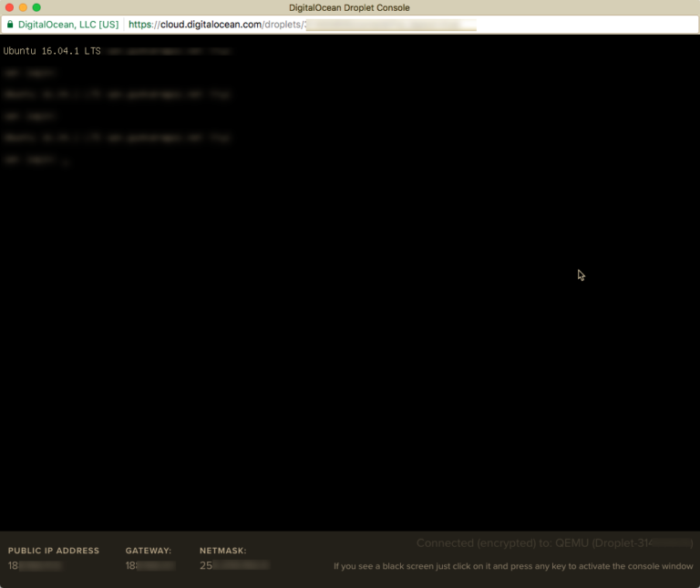Close the Droplet Console window
The width and height of the screenshot is (700, 588).
coord(9,7)
